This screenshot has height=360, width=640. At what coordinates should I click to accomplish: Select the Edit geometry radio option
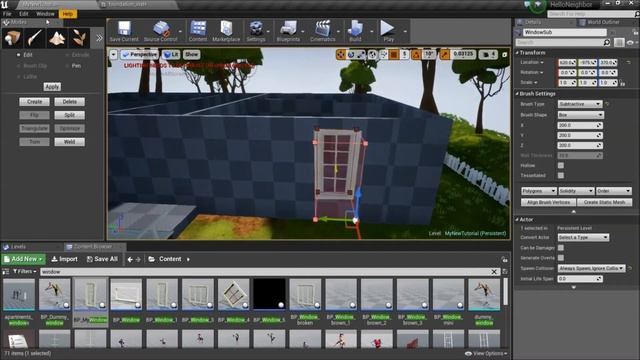(18, 55)
